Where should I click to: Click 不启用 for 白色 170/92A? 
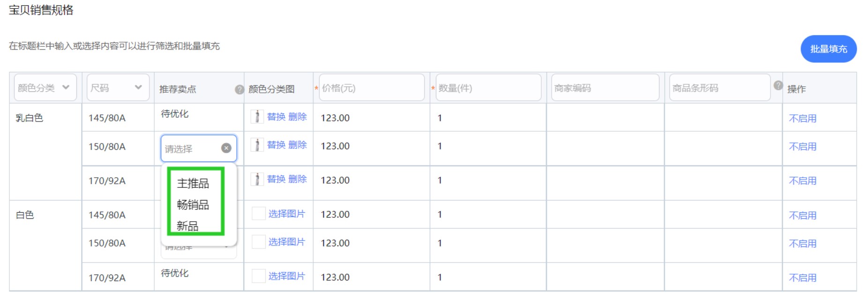click(802, 278)
